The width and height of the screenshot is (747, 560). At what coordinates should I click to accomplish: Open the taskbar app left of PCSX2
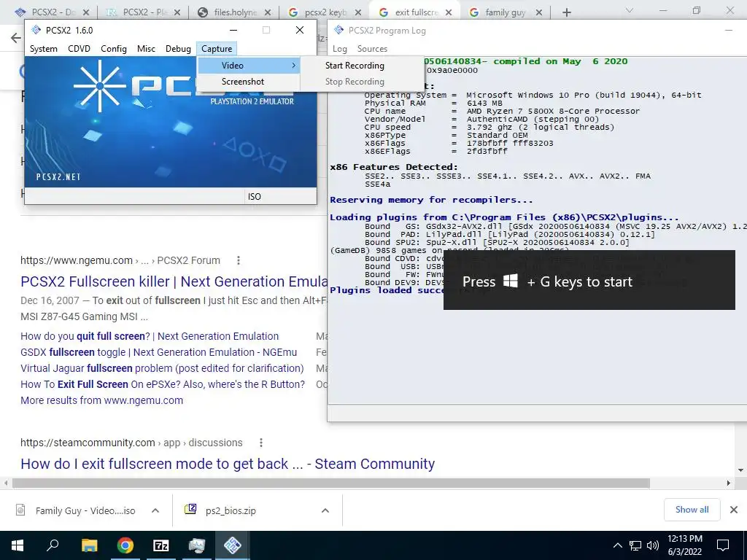click(197, 545)
